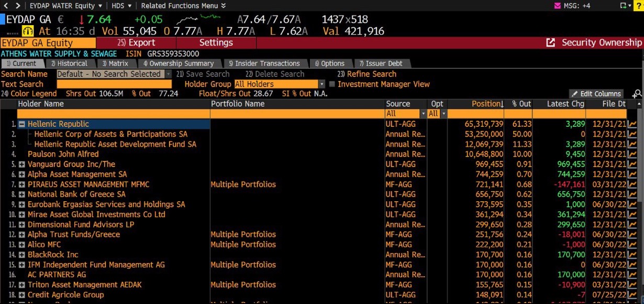Open chart icon for Eurobank Ergasias row
The image size is (644, 304).
pyautogui.click(x=632, y=204)
